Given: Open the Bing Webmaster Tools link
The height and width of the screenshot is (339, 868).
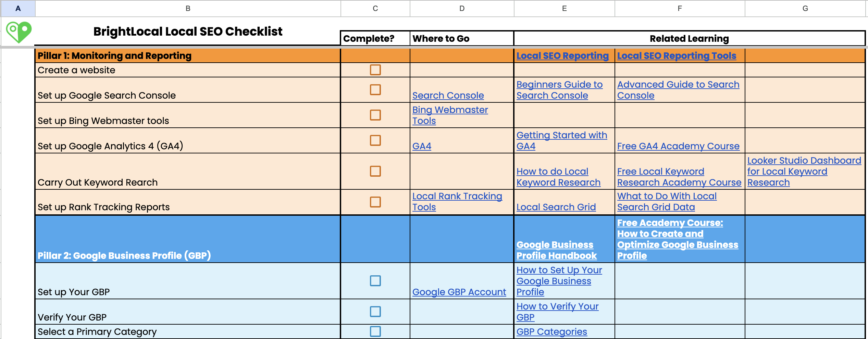Looking at the screenshot, I should [450, 115].
